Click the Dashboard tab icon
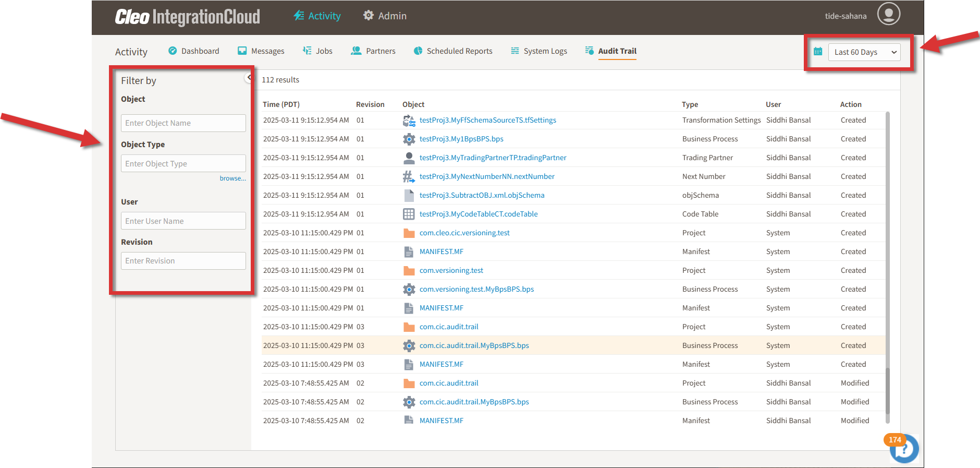 (173, 51)
